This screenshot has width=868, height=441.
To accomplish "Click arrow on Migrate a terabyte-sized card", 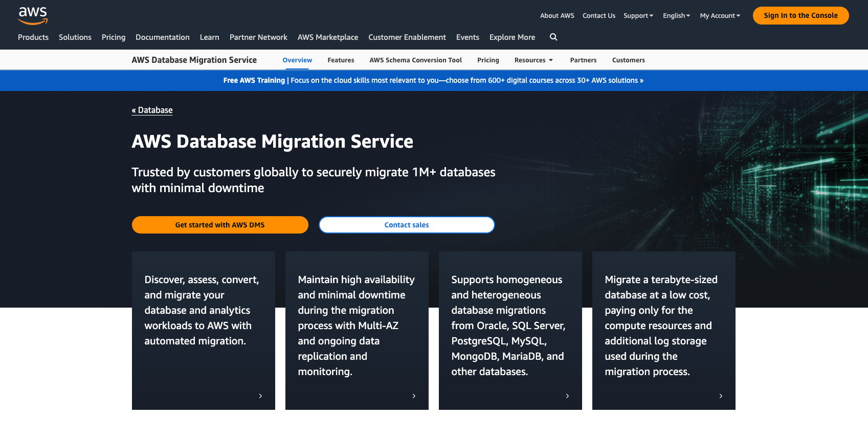I will point(721,396).
